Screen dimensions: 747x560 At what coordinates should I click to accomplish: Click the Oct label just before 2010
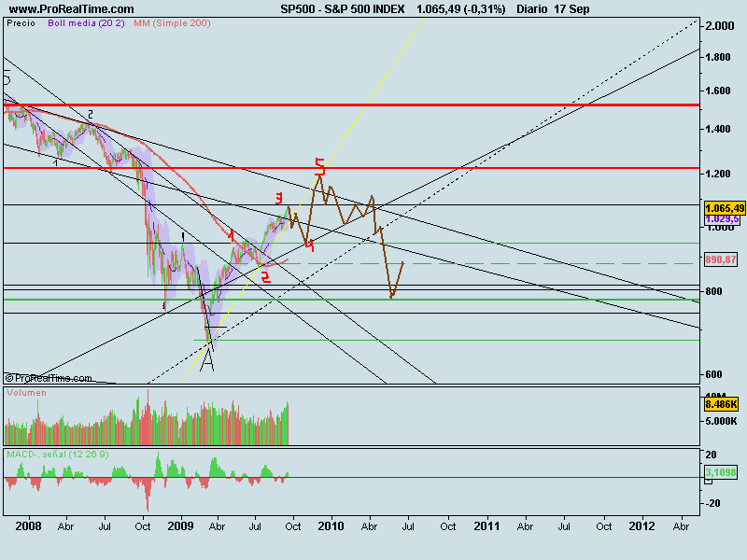coord(292,526)
